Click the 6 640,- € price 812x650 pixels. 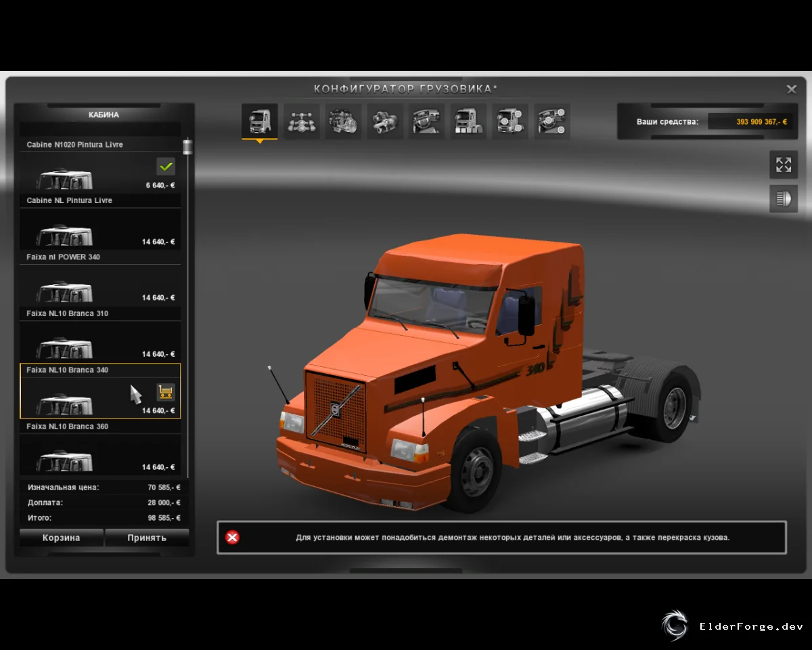tap(160, 185)
